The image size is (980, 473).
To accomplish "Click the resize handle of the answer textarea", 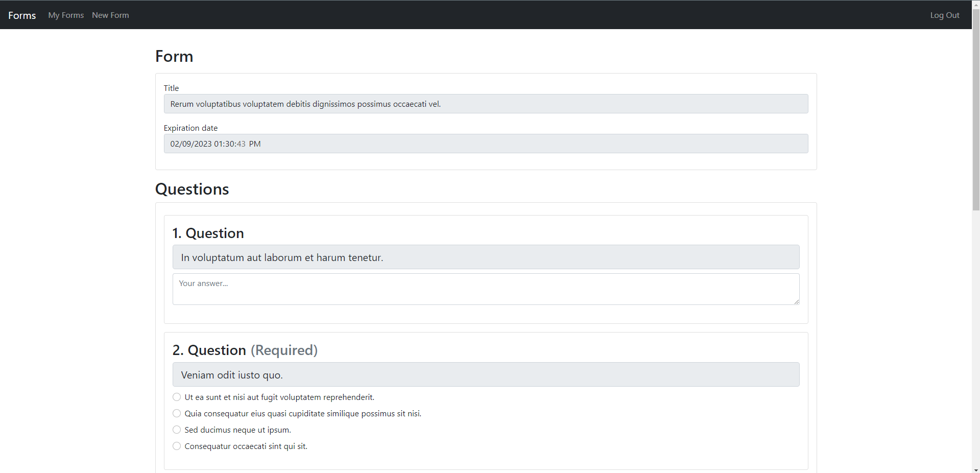I will (797, 301).
